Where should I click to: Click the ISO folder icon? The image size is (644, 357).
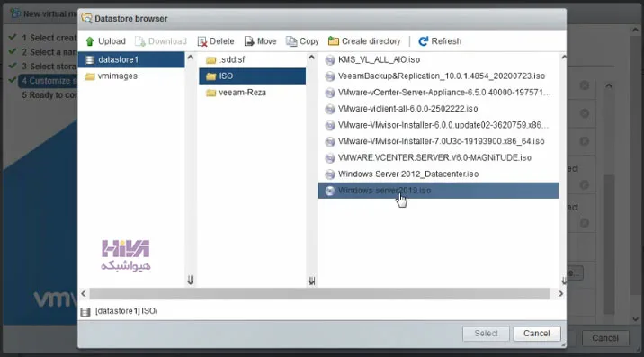(x=210, y=76)
